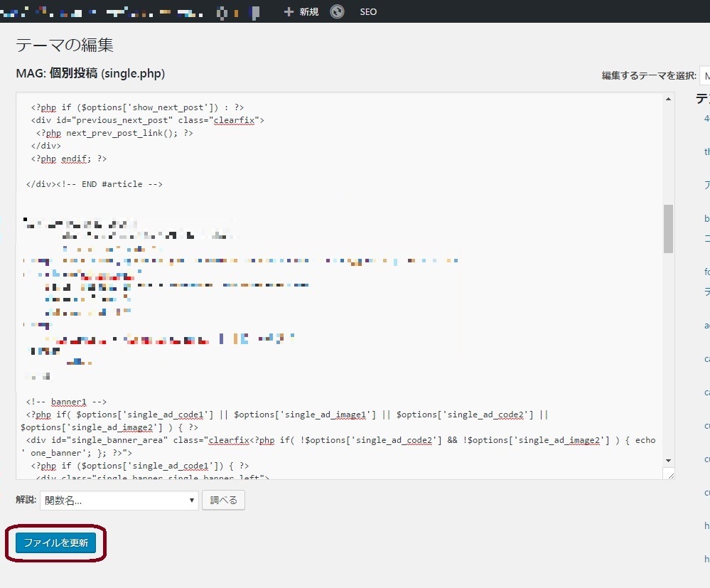The image size is (710, 588).
Task: Click the code editor scroll up arrow
Action: tap(668, 99)
